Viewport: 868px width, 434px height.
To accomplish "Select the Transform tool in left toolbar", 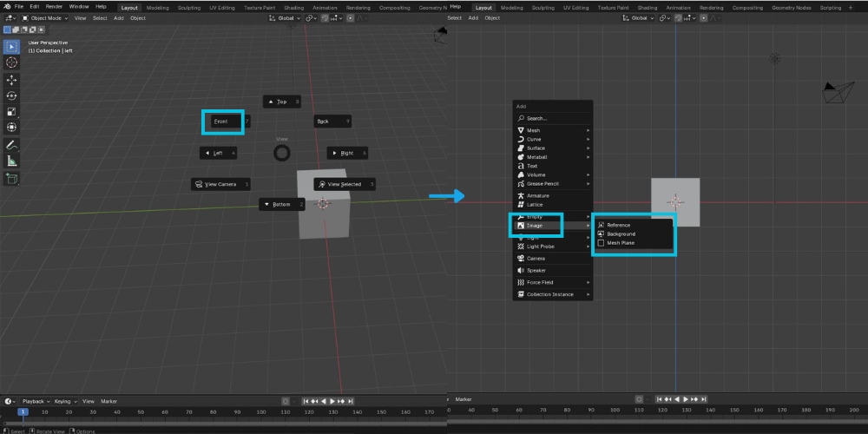I will click(11, 128).
